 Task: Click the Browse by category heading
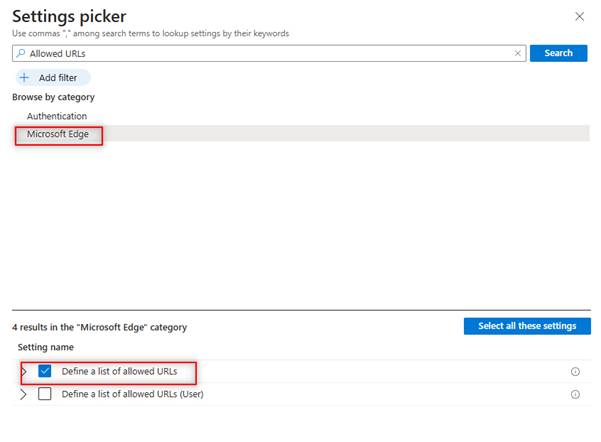(x=53, y=97)
